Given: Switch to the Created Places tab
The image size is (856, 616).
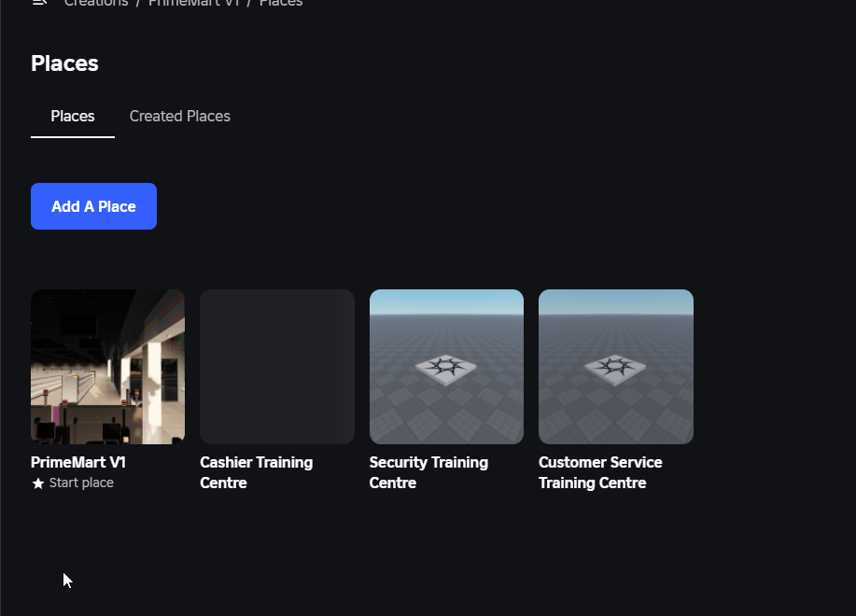Looking at the screenshot, I should 179,117.
